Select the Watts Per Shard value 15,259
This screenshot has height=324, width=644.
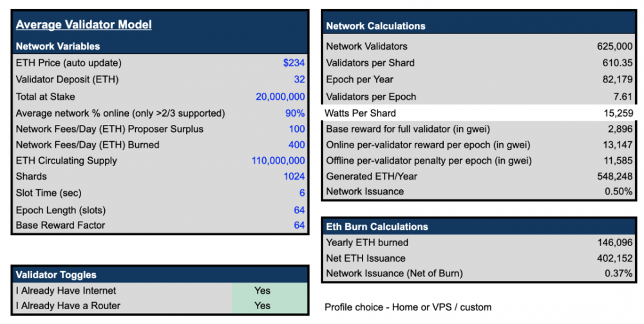coord(618,113)
